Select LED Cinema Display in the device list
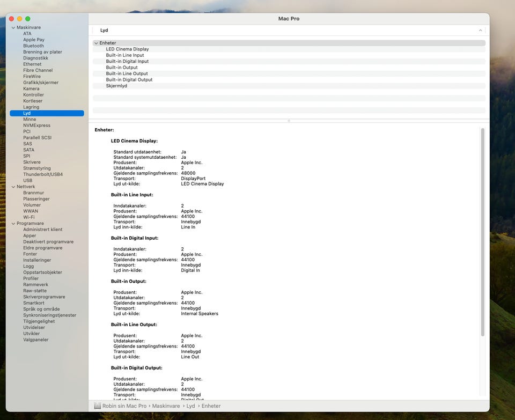 (127, 49)
